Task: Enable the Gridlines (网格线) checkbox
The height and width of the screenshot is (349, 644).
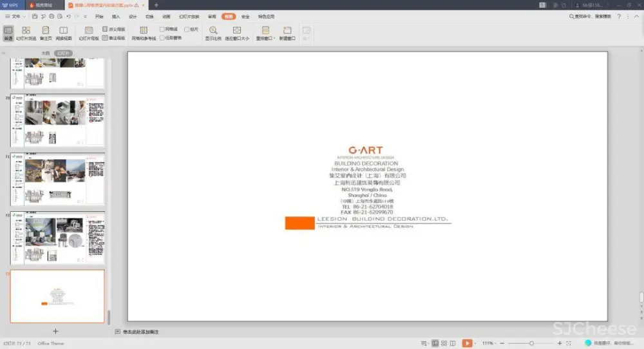Action: tap(162, 29)
